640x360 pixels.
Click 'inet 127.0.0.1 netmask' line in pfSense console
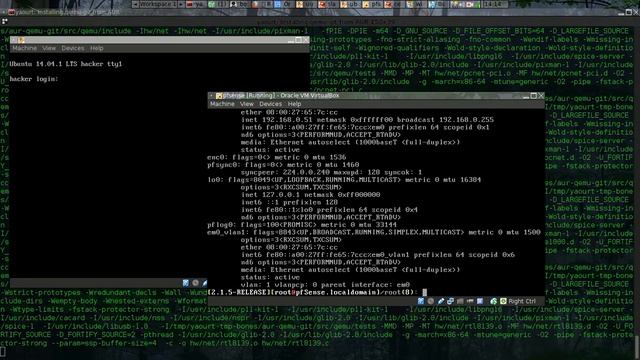click(311, 195)
